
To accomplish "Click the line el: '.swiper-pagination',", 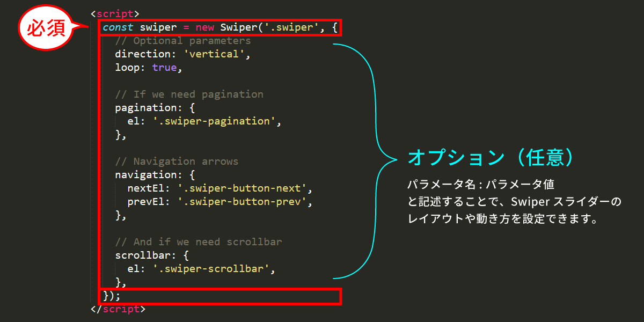I will tap(204, 121).
